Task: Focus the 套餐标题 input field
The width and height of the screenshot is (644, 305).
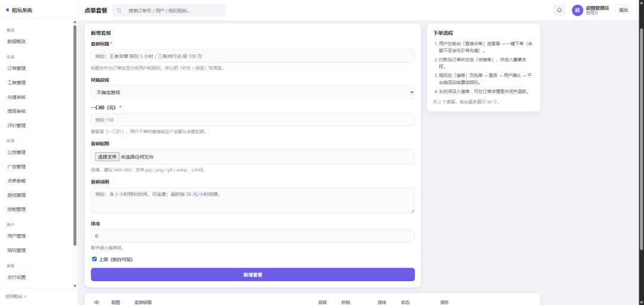Action: coord(253,56)
